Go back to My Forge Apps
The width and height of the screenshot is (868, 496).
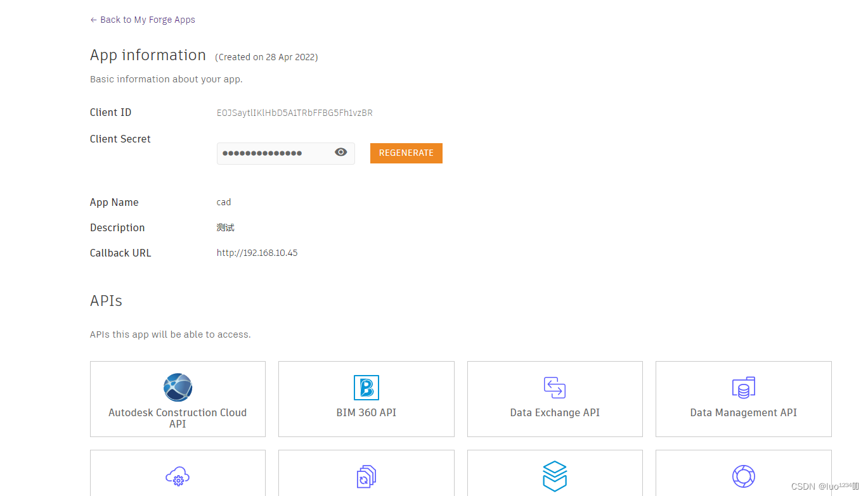[x=143, y=20]
